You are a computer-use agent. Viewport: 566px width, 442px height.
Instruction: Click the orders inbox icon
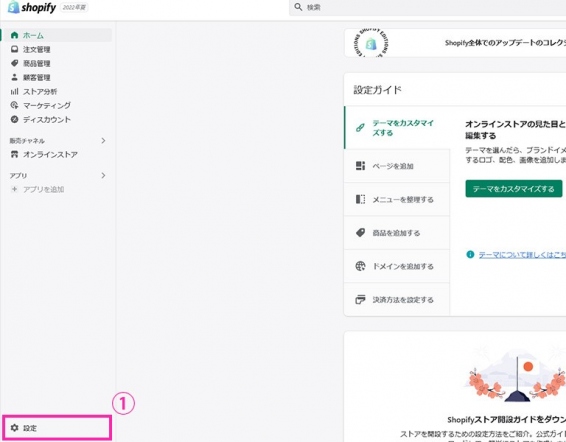click(x=14, y=49)
